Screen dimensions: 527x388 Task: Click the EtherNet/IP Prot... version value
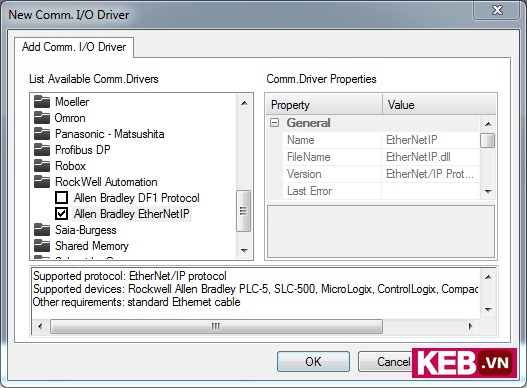point(431,174)
